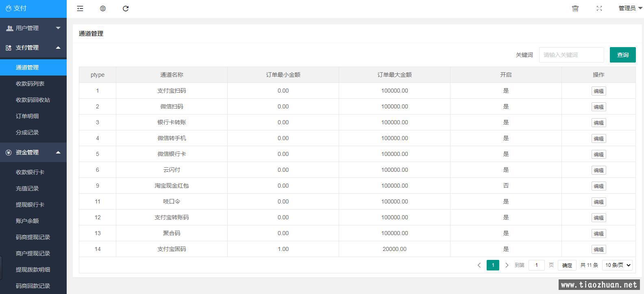Go to previous page arrow in pagination

479,265
